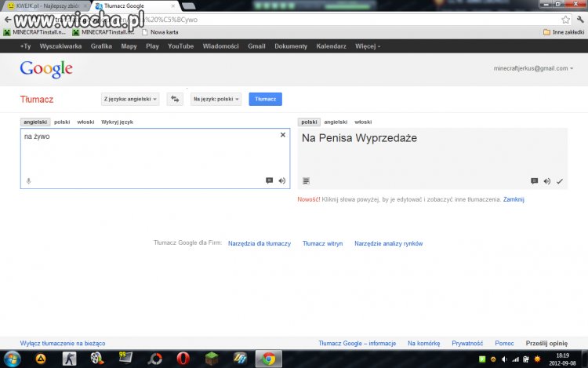Image resolution: width=588 pixels, height=368 pixels.
Task: Open Grafika in Google bar
Action: [x=101, y=46]
